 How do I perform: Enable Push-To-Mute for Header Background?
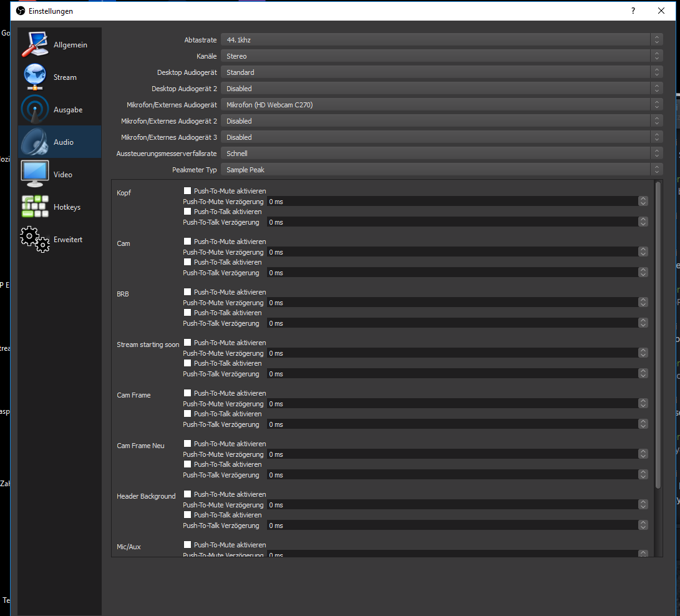pyautogui.click(x=187, y=494)
